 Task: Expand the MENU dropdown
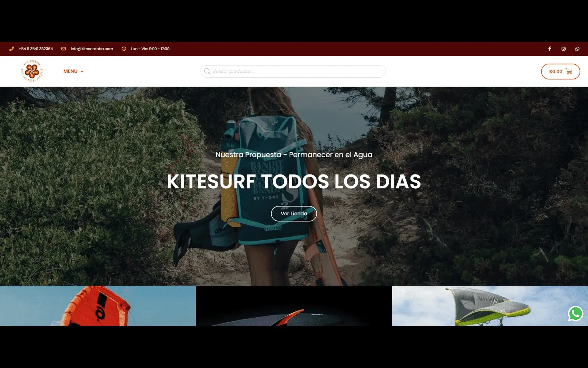coord(73,71)
